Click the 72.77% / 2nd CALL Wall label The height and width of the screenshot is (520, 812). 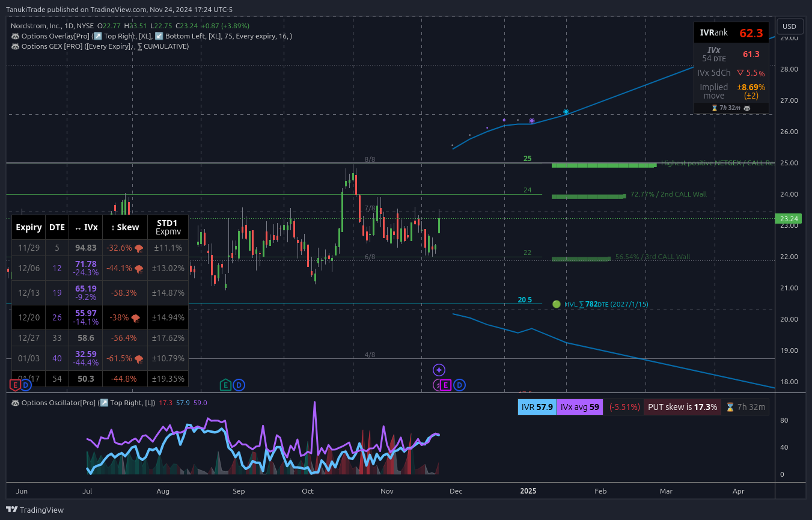coord(668,194)
